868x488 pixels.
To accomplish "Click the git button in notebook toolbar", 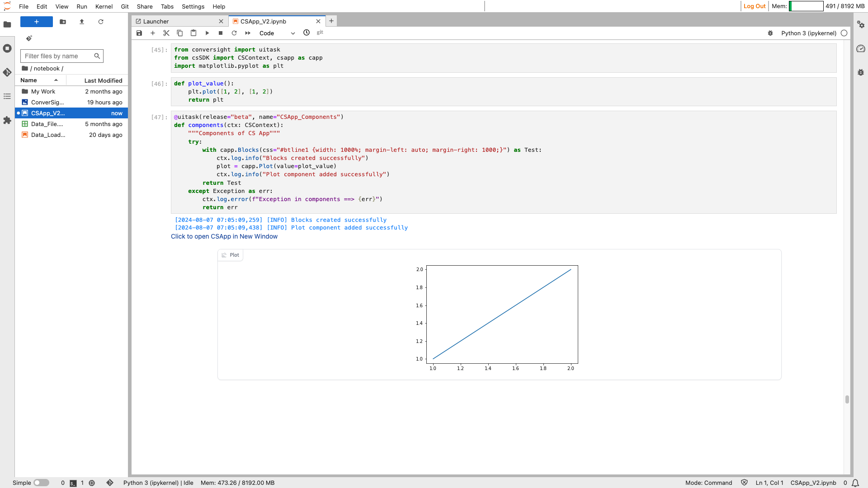I will click(320, 33).
